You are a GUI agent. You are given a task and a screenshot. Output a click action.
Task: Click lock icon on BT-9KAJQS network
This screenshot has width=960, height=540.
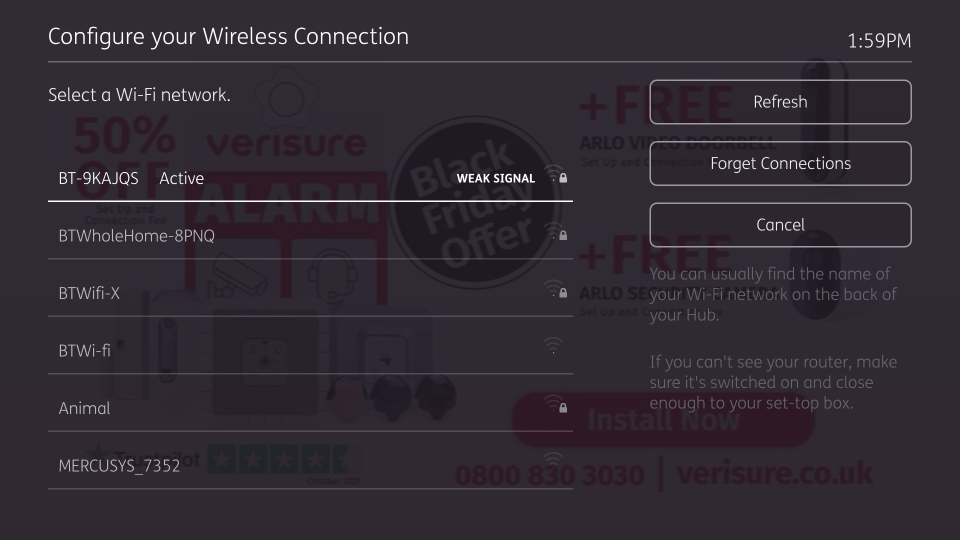pos(564,178)
